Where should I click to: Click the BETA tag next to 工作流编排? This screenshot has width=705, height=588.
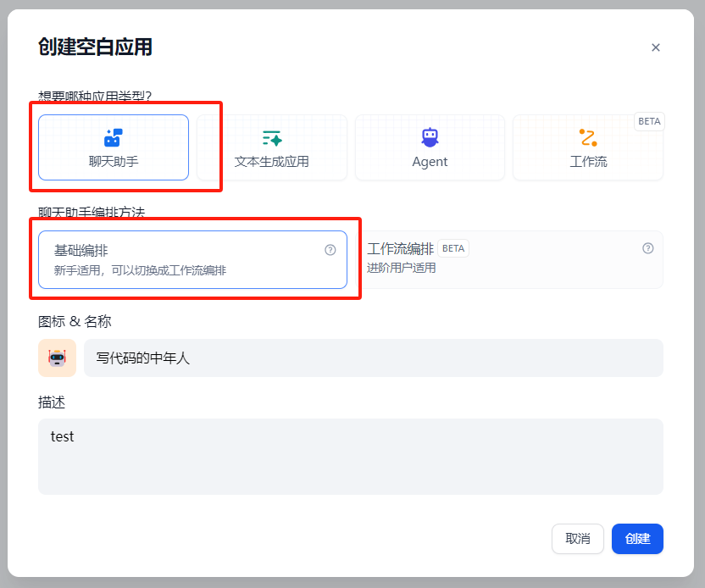tap(452, 248)
